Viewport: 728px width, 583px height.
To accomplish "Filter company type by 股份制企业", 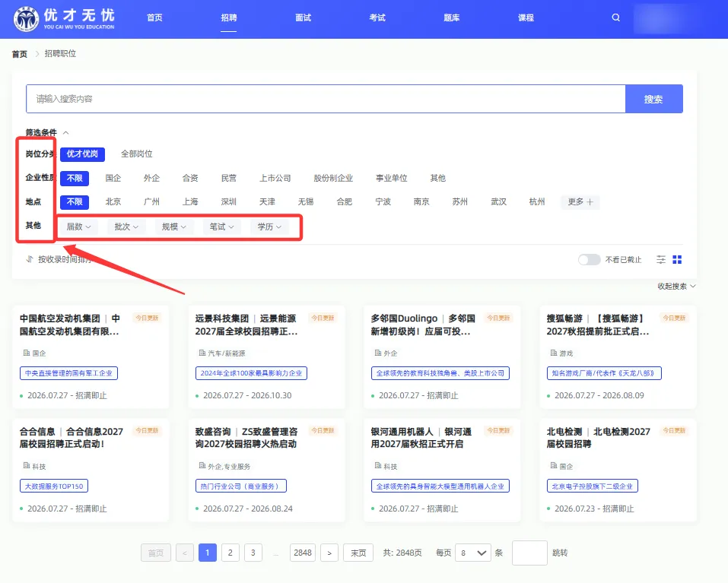I will (333, 178).
